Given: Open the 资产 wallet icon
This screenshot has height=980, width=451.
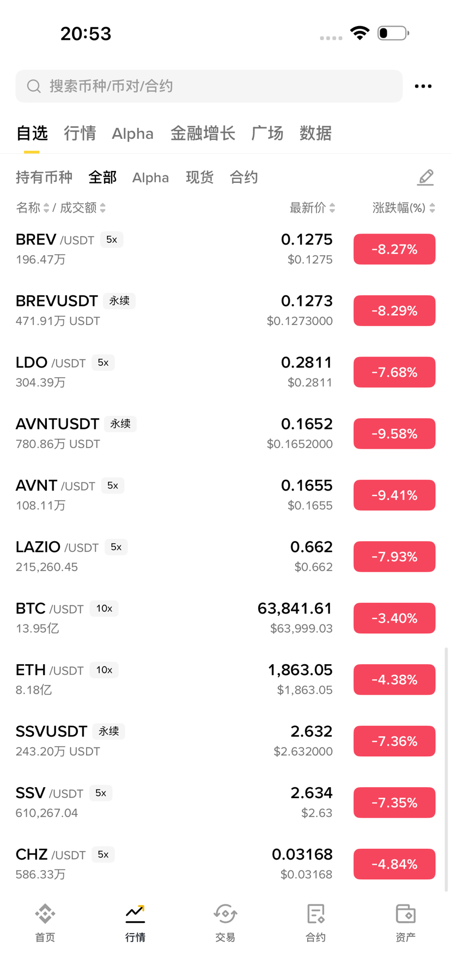Looking at the screenshot, I should [405, 914].
